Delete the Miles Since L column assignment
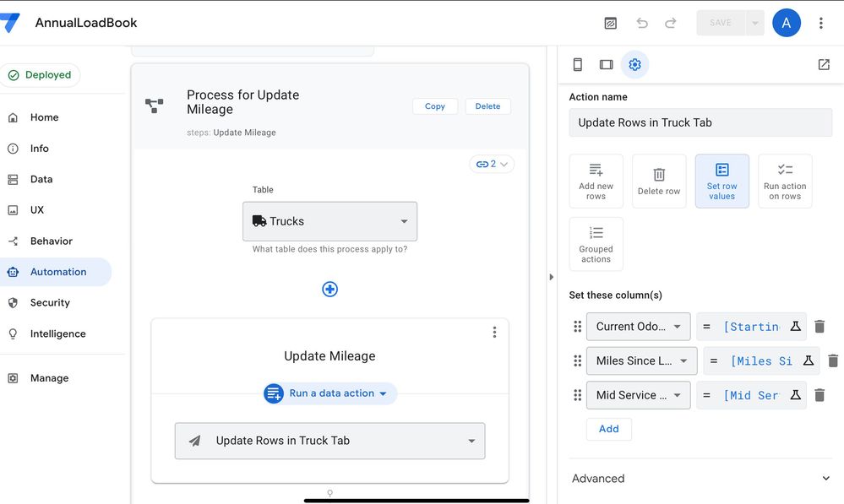Viewport: 844px width, 504px height. [833, 361]
